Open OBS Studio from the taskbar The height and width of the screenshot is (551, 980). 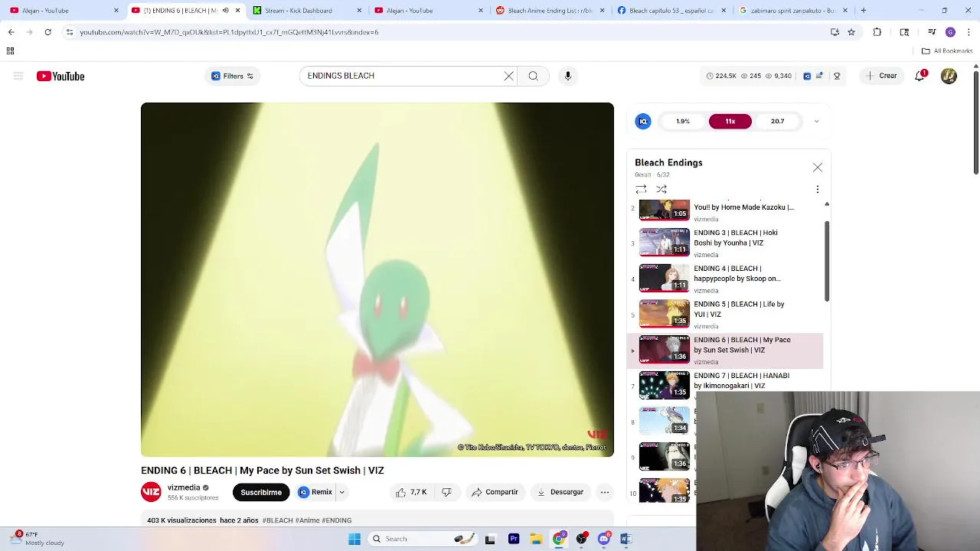point(581,539)
